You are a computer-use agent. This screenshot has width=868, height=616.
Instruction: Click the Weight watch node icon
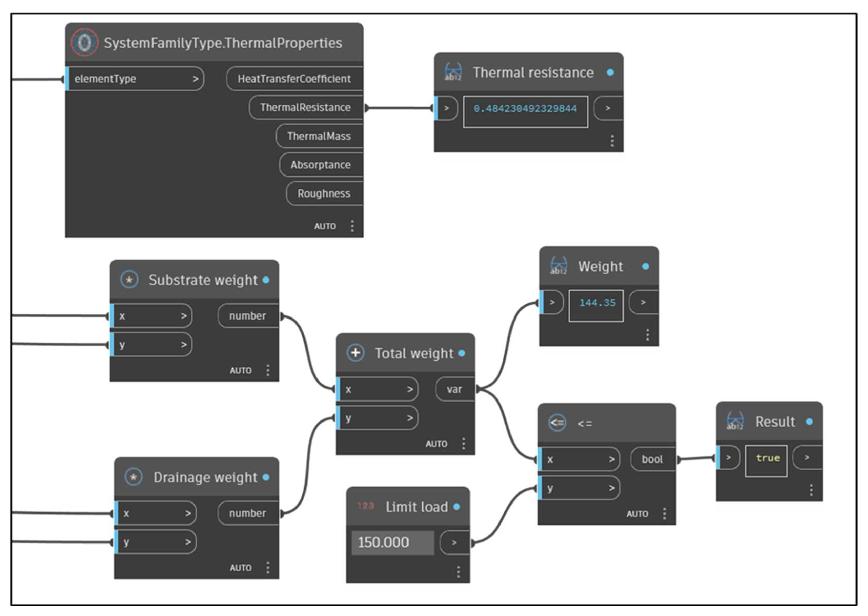pyautogui.click(x=558, y=266)
